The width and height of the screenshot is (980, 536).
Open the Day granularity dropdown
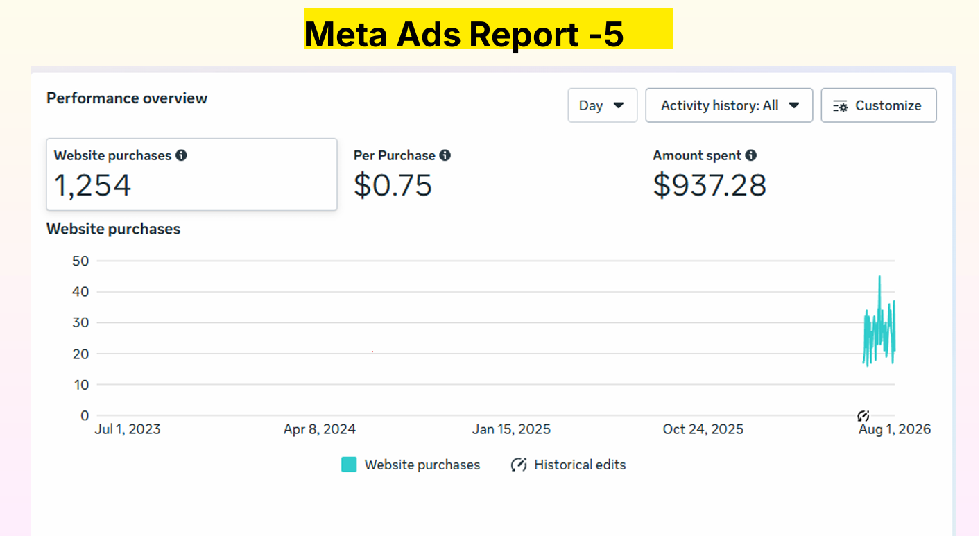[602, 105]
